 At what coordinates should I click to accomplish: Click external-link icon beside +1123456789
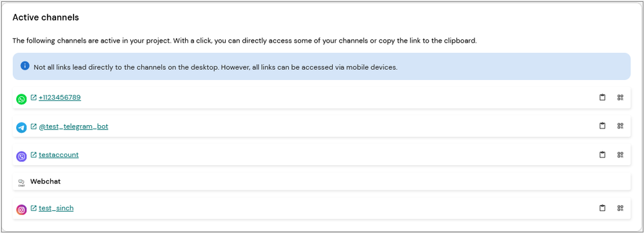[34, 98]
